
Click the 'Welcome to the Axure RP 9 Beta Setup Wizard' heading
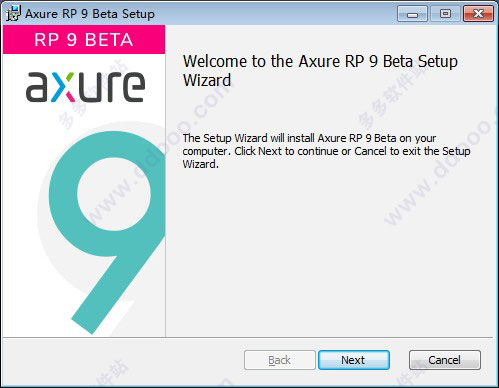320,71
